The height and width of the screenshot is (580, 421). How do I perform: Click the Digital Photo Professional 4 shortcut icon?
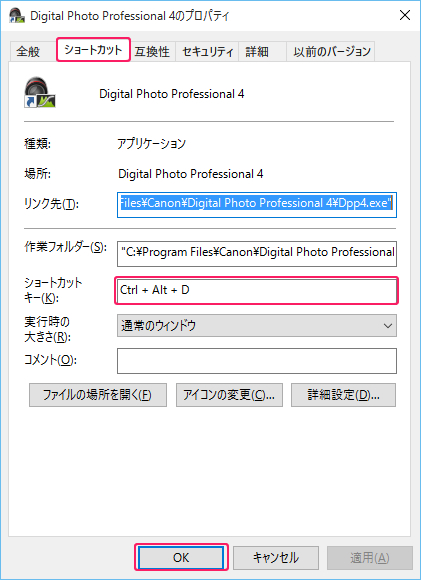point(40,92)
